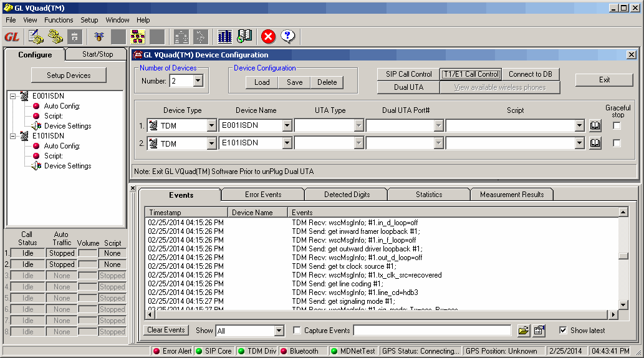Open the Measurement Results tab
This screenshot has width=644, height=358.
pos(512,195)
